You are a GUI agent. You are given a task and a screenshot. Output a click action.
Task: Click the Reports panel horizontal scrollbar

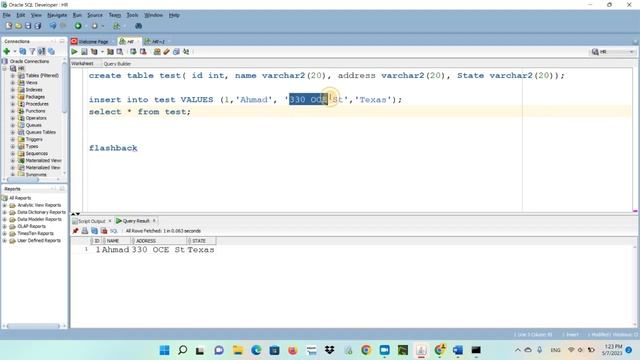[x=33, y=326]
